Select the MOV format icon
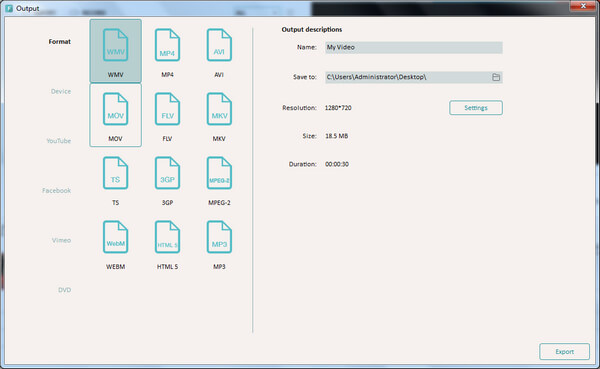Viewport: 600px width, 369px height. tap(116, 109)
